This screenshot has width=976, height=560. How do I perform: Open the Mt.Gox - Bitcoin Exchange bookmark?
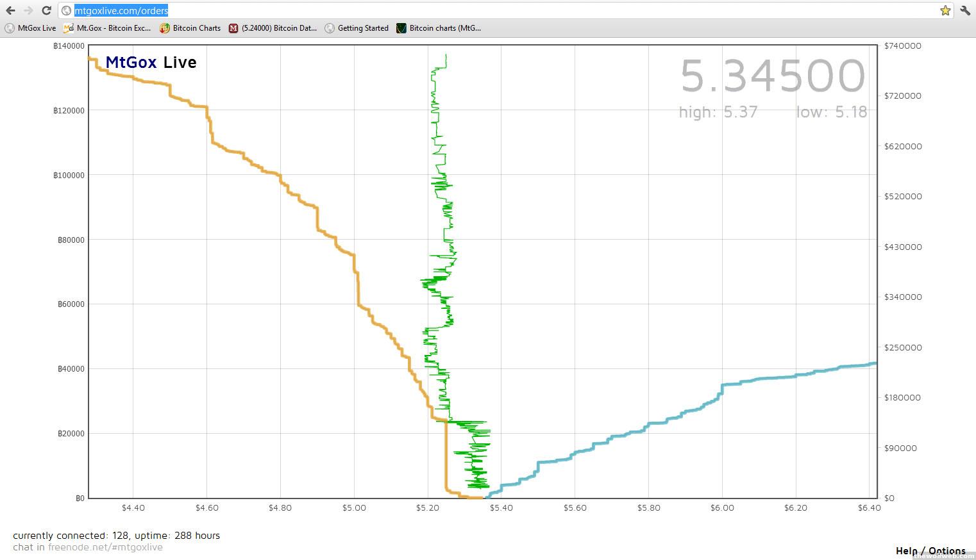(x=108, y=28)
